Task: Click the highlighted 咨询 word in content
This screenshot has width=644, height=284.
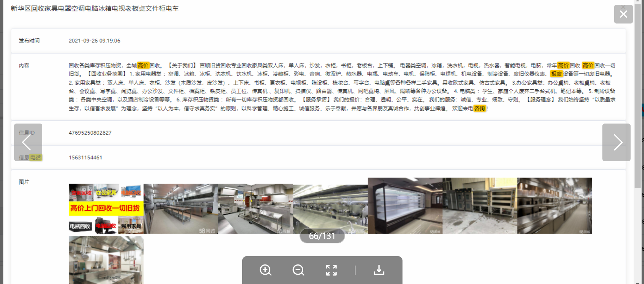Action: tap(480, 108)
